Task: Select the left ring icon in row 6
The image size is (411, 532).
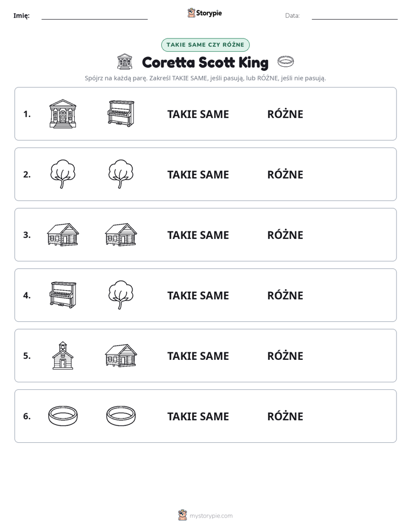Action: point(63,416)
